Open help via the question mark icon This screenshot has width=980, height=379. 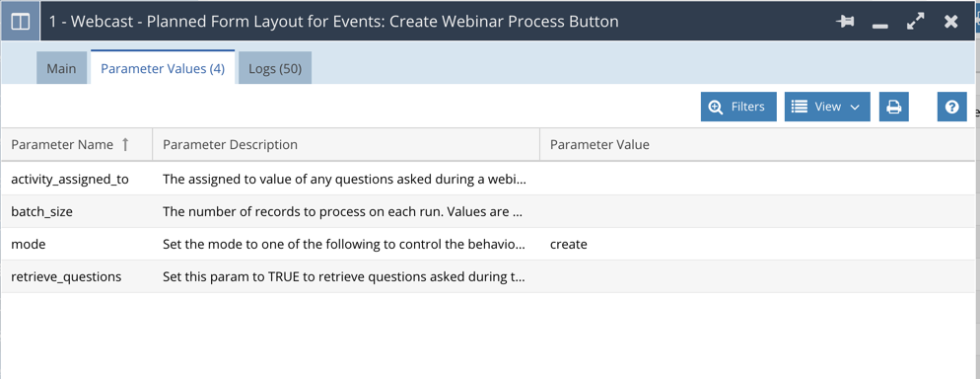coord(951,107)
